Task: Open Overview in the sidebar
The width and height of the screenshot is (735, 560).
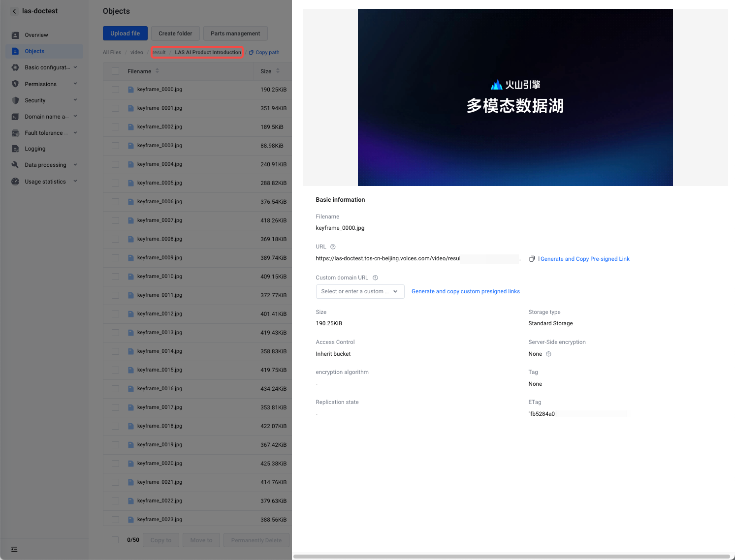Action: (36, 35)
